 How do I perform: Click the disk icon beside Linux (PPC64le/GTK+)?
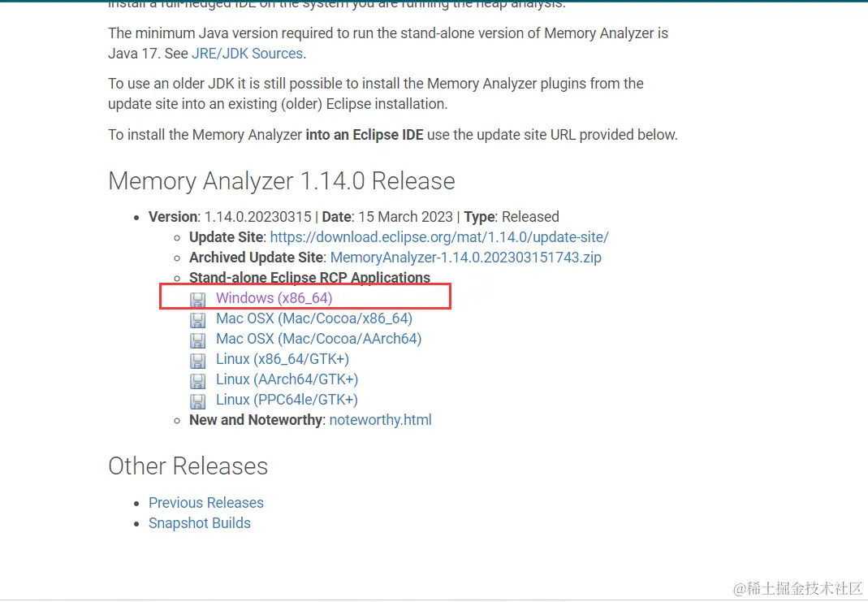tap(197, 401)
